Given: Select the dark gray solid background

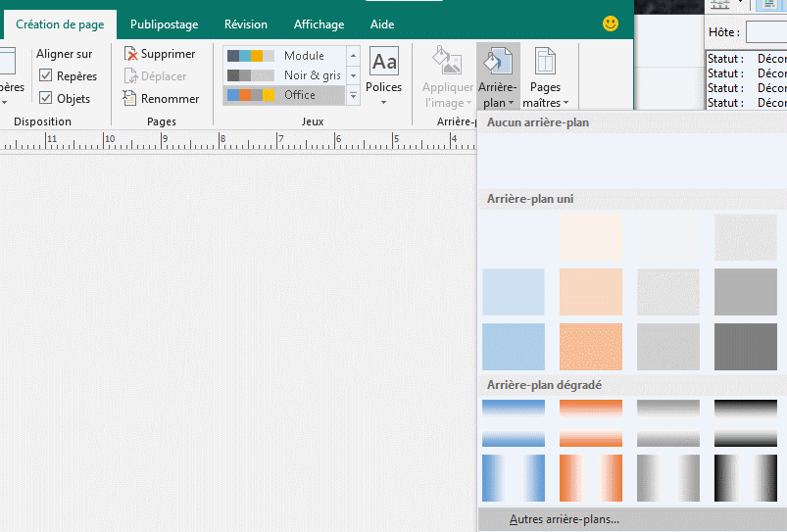Looking at the screenshot, I should (x=745, y=346).
